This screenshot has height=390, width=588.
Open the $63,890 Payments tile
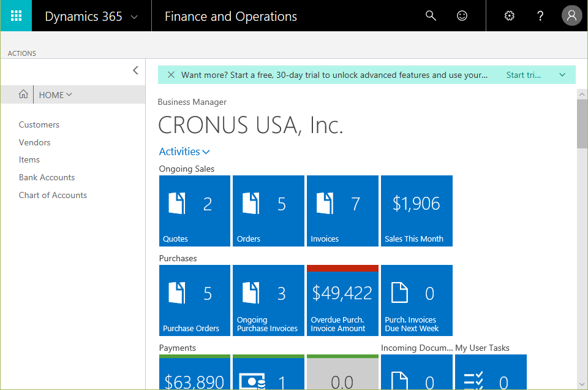pos(195,372)
